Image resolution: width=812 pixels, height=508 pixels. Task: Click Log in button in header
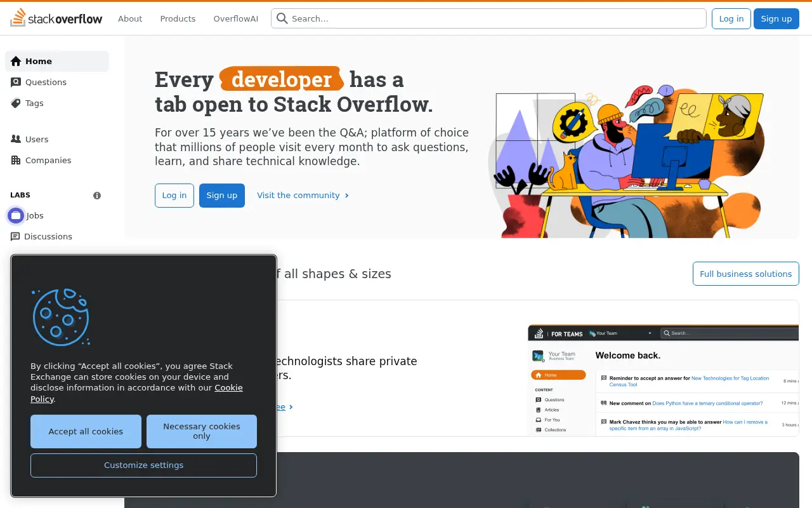[x=731, y=18]
